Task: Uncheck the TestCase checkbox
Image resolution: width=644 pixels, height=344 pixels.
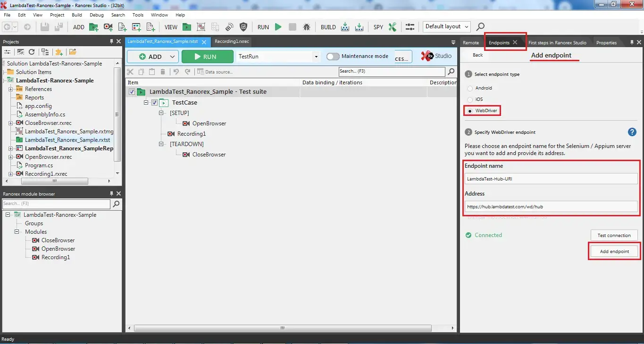Action: coord(154,102)
